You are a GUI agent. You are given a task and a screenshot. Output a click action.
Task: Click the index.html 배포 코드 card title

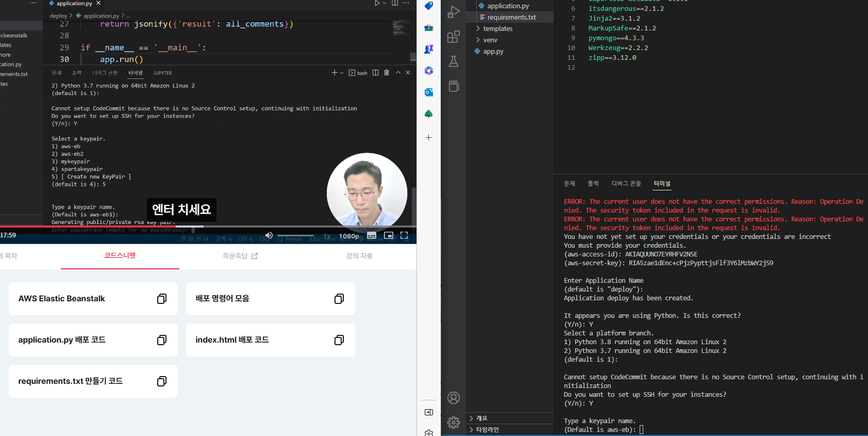232,340
